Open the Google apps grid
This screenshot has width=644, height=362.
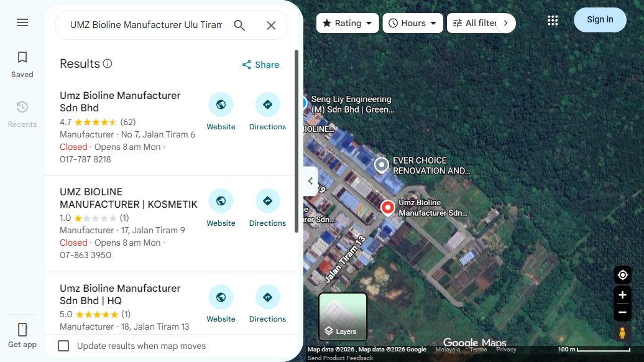tap(553, 20)
